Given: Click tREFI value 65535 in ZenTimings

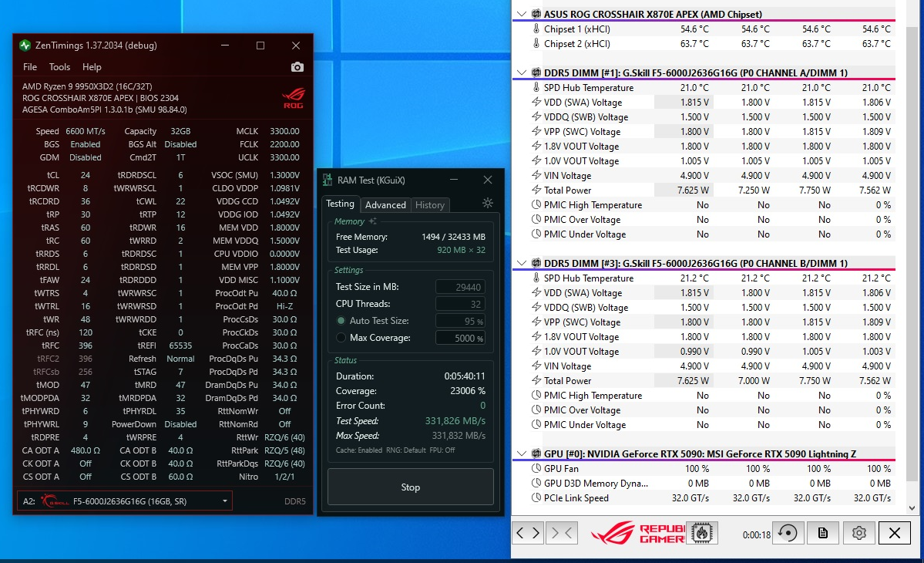Looking at the screenshot, I should (x=180, y=346).
